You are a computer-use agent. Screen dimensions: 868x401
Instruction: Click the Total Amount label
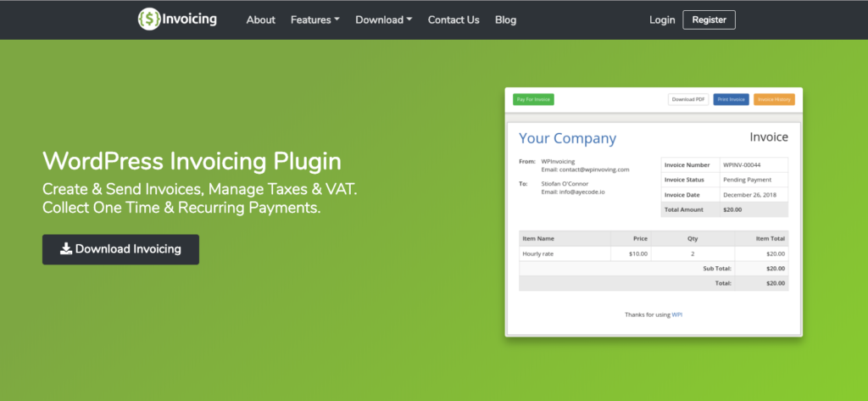[684, 210]
